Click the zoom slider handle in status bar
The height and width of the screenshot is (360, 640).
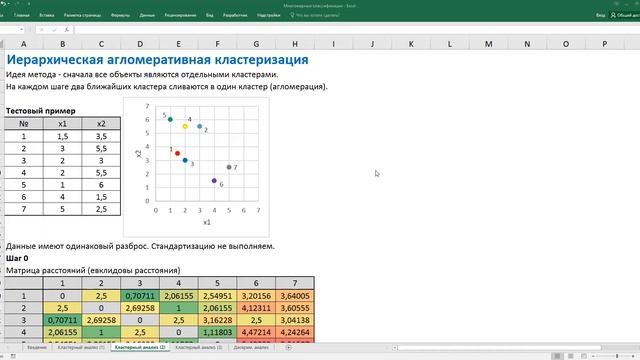[617, 356]
